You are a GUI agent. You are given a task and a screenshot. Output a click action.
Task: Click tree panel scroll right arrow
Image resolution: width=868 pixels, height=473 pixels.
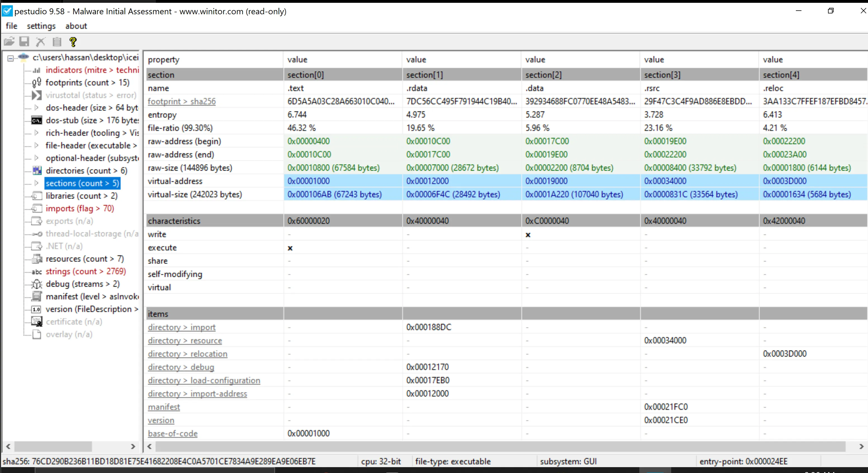pyautogui.click(x=133, y=447)
